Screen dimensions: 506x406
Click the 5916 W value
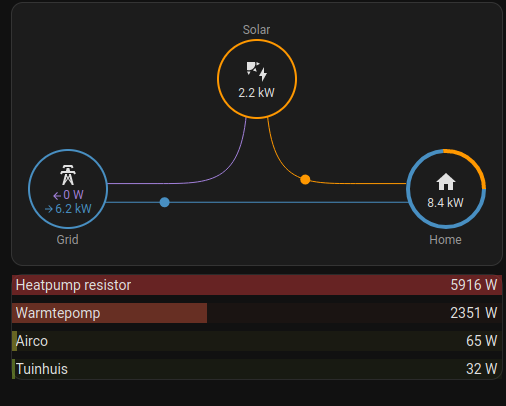[x=474, y=285]
